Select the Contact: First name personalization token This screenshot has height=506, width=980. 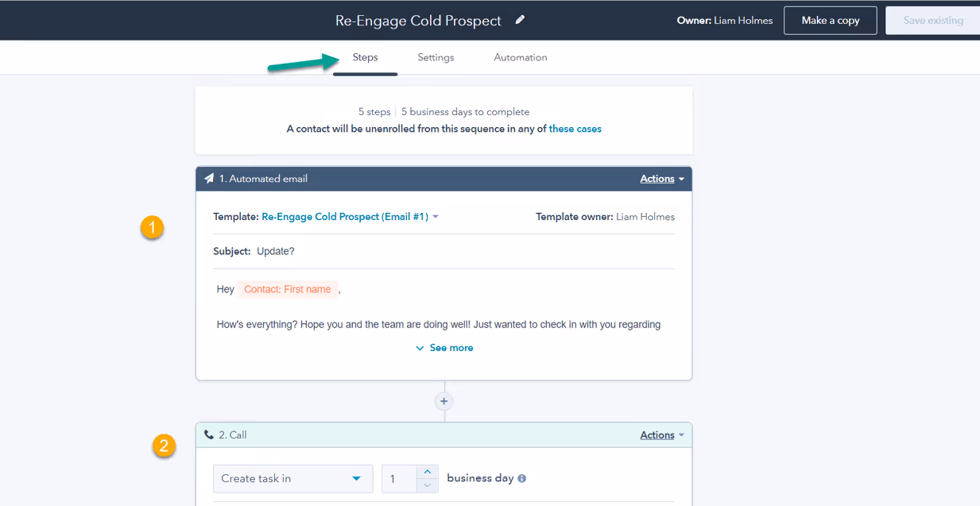click(288, 288)
